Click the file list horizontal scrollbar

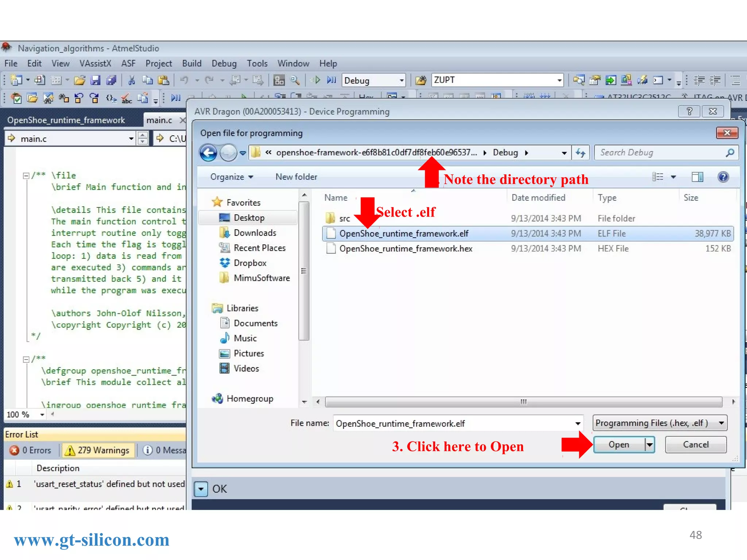[523, 402]
